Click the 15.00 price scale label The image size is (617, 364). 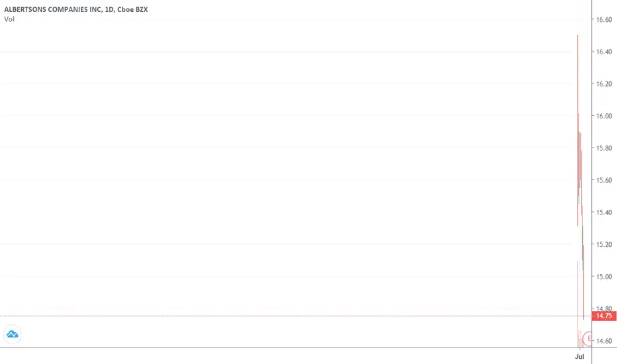coord(604,277)
